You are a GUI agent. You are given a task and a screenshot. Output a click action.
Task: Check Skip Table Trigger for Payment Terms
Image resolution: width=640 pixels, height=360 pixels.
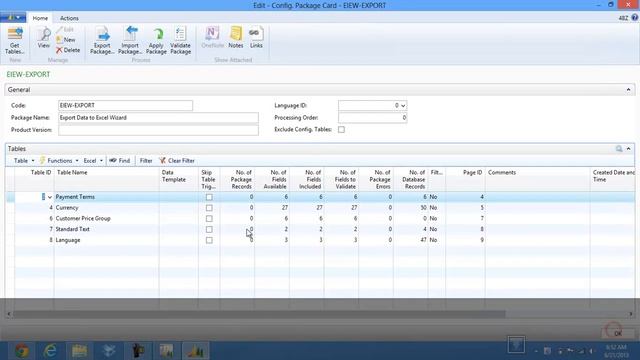[209, 197]
